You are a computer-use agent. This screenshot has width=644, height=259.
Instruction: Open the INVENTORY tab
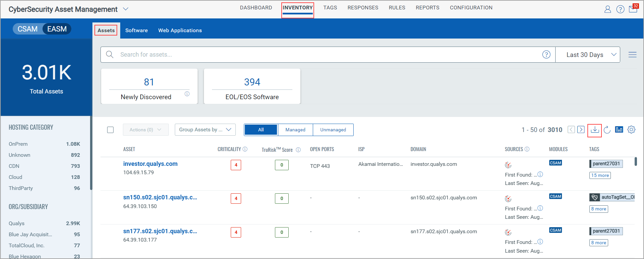click(x=298, y=8)
